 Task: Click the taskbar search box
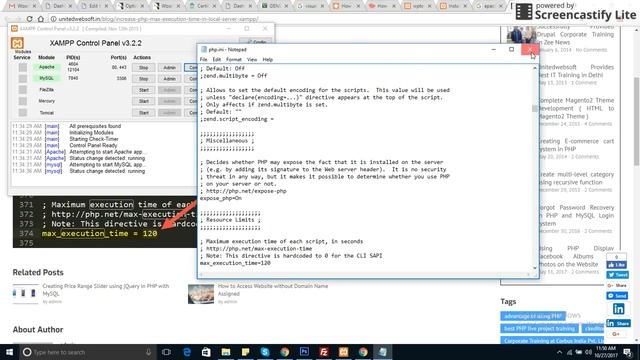(x=88, y=352)
